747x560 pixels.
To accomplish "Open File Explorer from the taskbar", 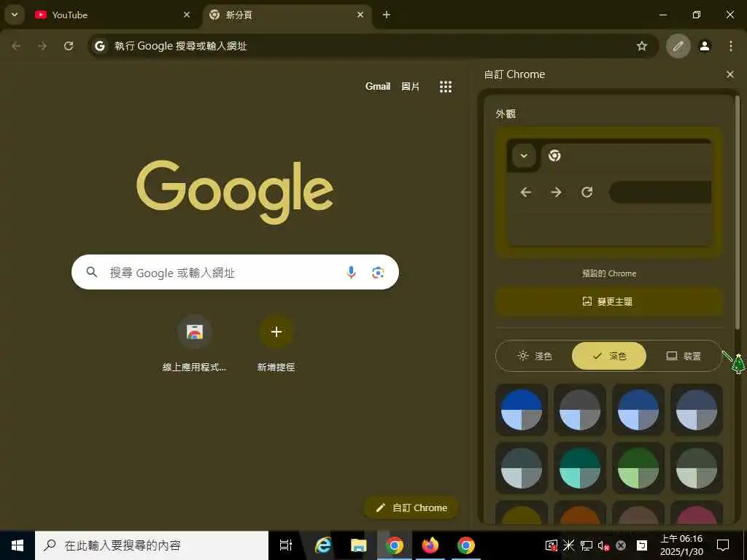I will (x=358, y=545).
